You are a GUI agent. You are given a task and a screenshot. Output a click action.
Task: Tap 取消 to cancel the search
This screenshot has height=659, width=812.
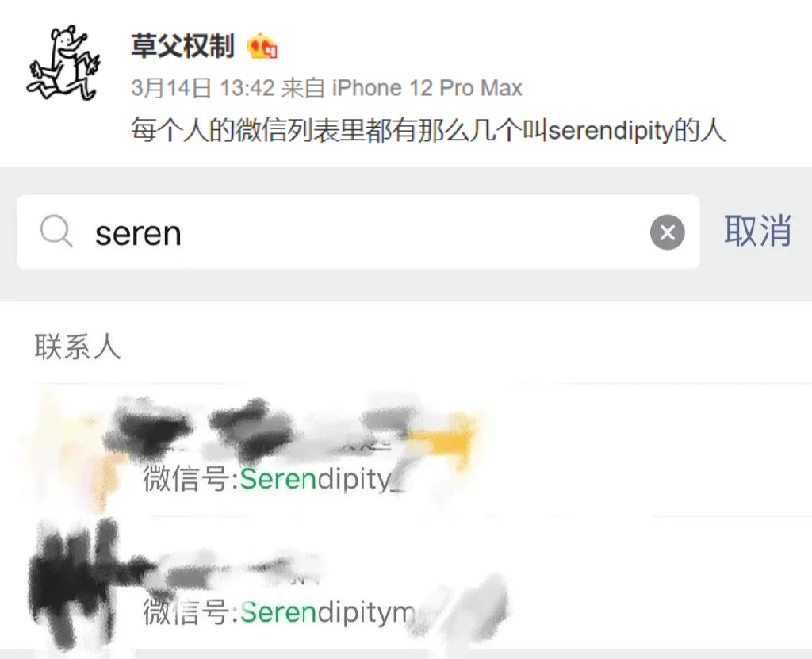757,231
